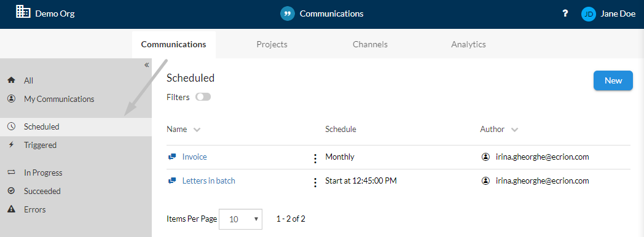This screenshot has width=644, height=237.
Task: Click the author icon in Letters in batch row
Action: click(485, 181)
